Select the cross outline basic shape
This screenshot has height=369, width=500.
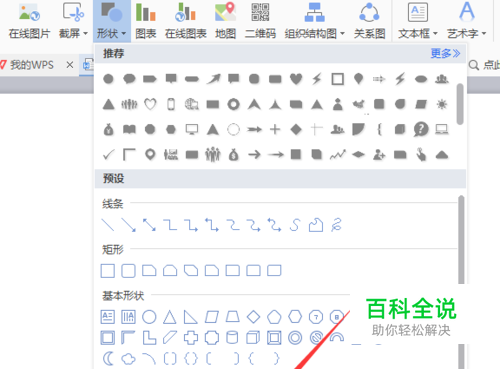pyautogui.click(x=191, y=338)
